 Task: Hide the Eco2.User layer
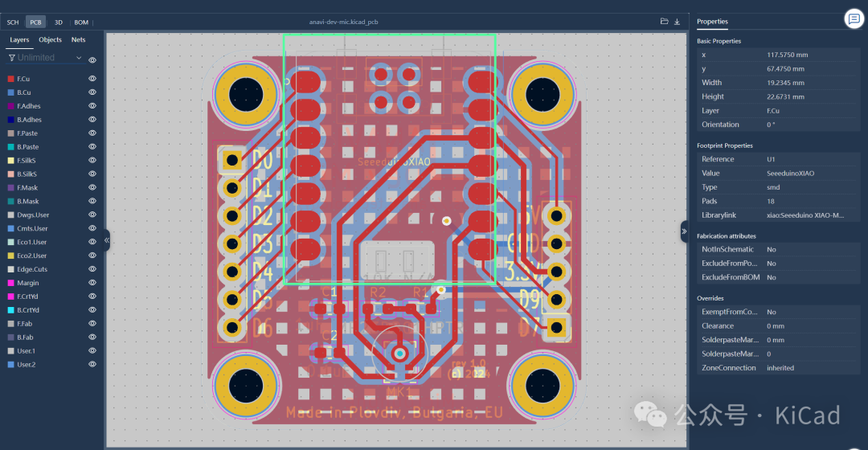click(x=92, y=256)
